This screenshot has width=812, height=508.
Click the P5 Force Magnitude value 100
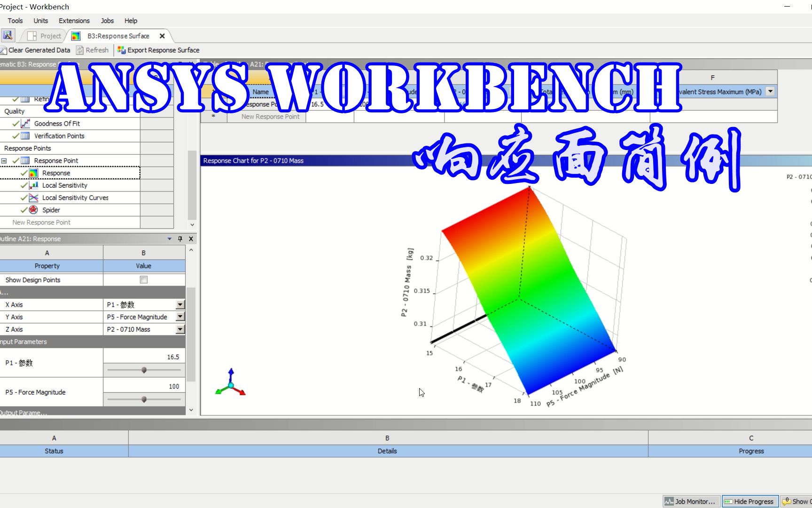pos(144,386)
